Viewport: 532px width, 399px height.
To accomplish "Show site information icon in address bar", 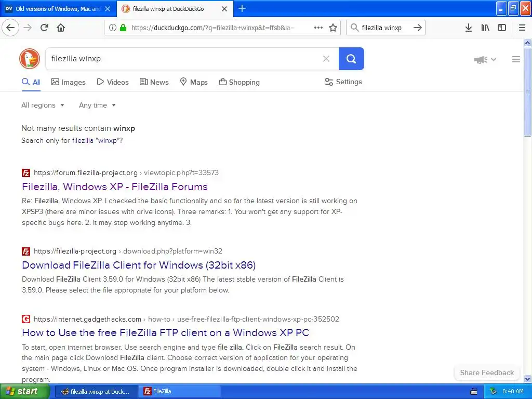I will click(x=113, y=28).
